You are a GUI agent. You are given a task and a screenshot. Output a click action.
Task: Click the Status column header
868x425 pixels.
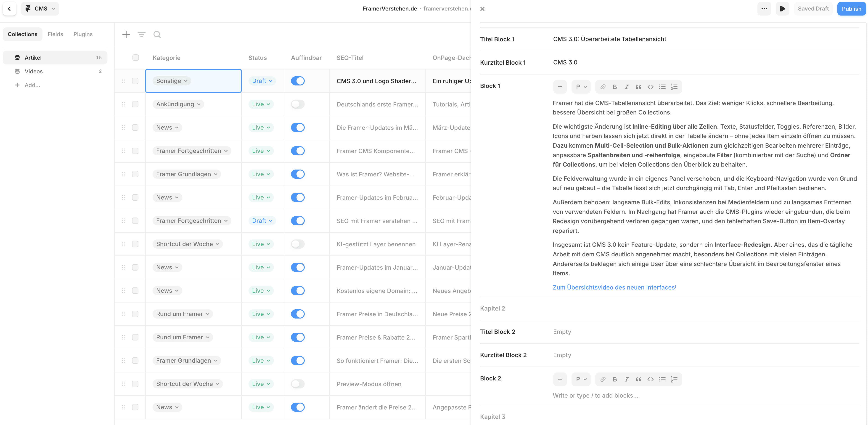pyautogui.click(x=257, y=58)
